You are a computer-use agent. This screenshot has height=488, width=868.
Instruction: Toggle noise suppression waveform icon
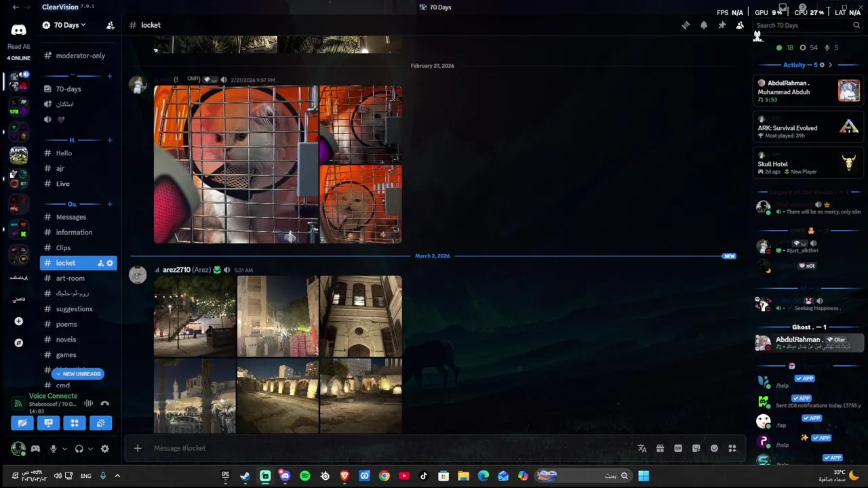(88, 403)
